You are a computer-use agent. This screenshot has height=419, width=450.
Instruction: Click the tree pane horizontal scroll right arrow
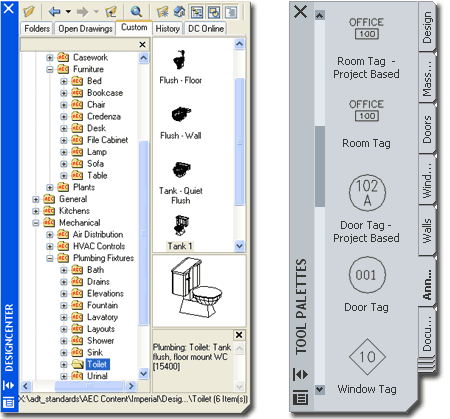click(x=131, y=386)
